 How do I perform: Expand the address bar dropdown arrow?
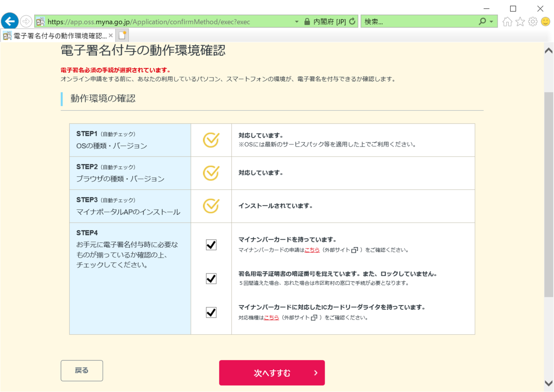pyautogui.click(x=297, y=22)
